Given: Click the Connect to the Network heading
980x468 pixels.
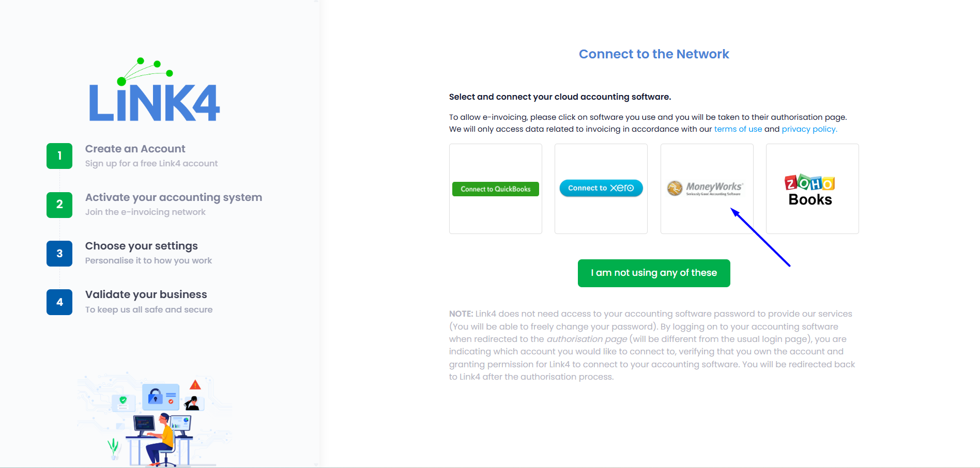Looking at the screenshot, I should 654,54.
